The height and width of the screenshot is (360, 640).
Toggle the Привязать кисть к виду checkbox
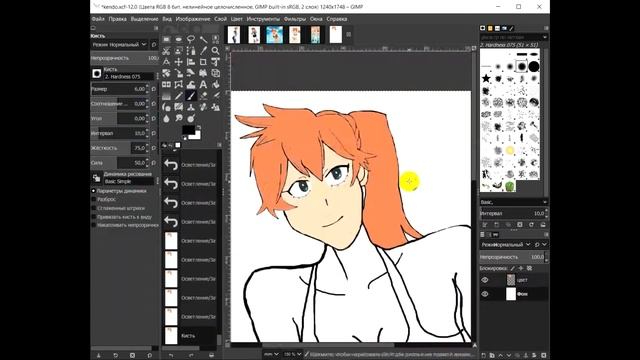93,217
